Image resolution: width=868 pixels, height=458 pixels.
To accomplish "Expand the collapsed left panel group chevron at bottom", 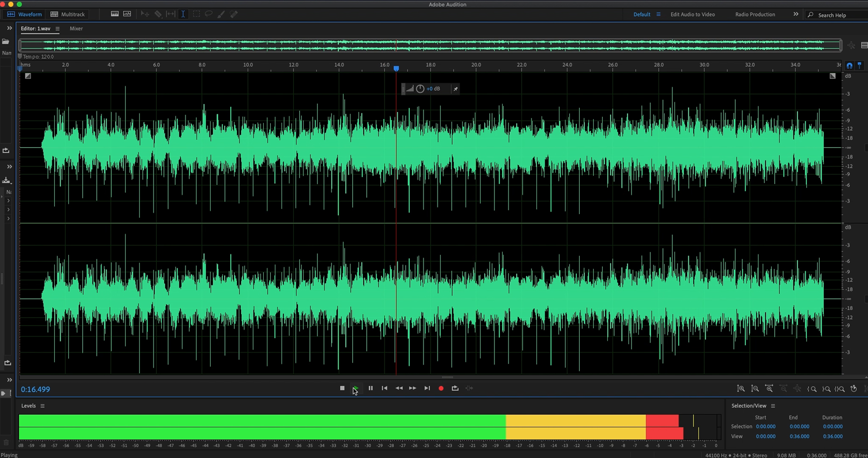I will tap(9, 380).
